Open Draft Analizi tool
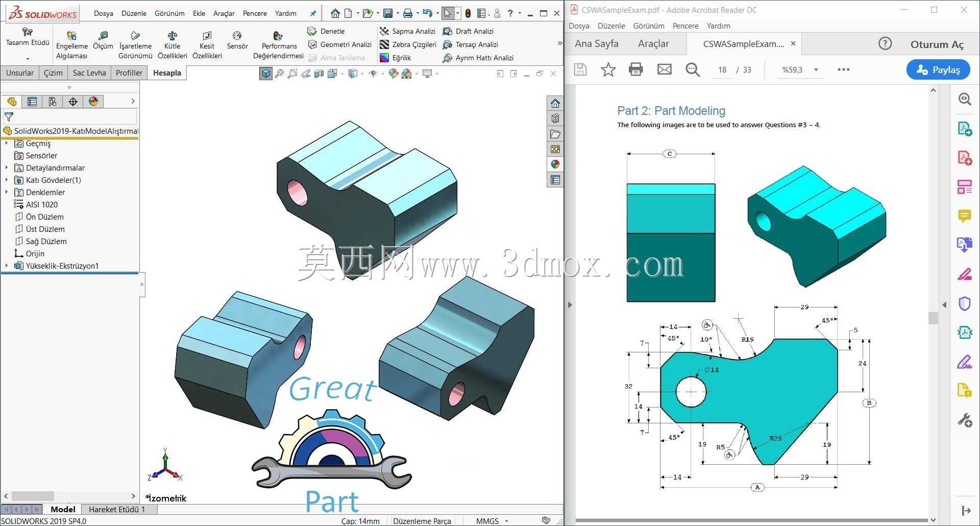Image resolution: width=980 pixels, height=526 pixels. click(x=468, y=31)
